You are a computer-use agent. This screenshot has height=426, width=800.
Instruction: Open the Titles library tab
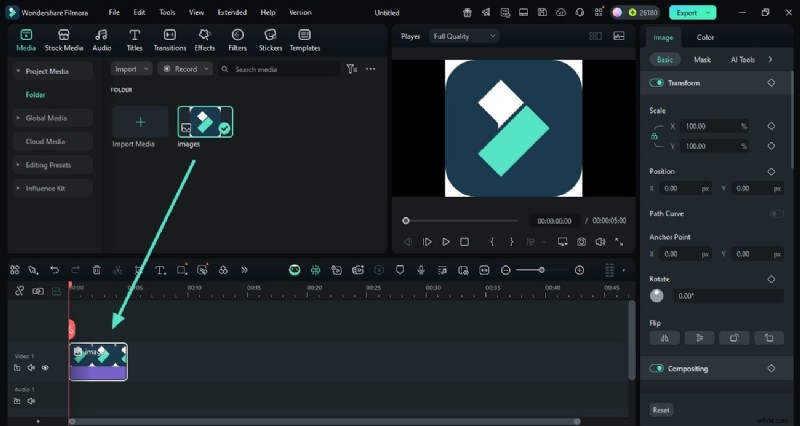coord(134,40)
